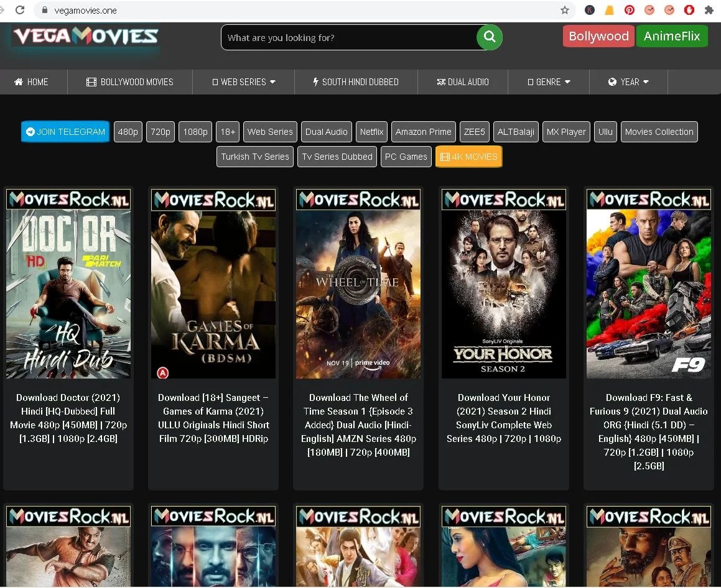
Task: Open the Movies Collection tag
Action: coord(659,132)
